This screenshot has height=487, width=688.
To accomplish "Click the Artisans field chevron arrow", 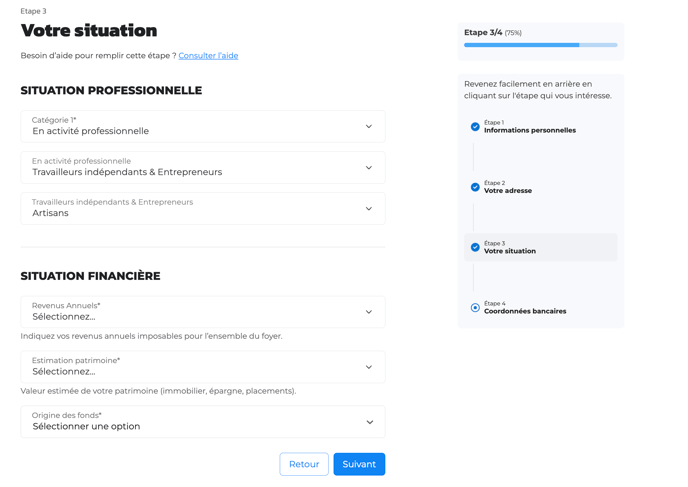I will pos(369,209).
